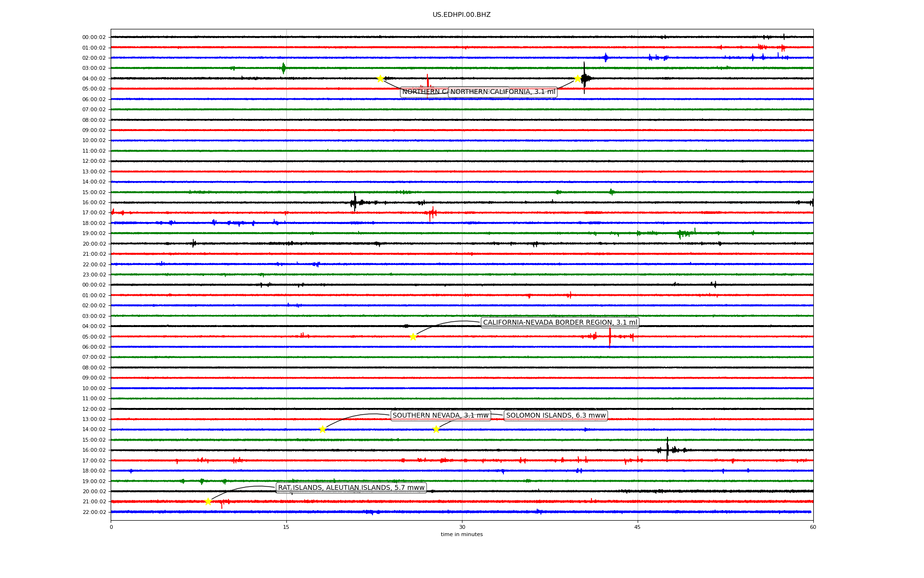Viewport: 924px width, 578px height.
Task: Click 'CALIFORNIA-NEVADA BORDER REGION, 3.1 ml' label
Action: (x=560, y=323)
